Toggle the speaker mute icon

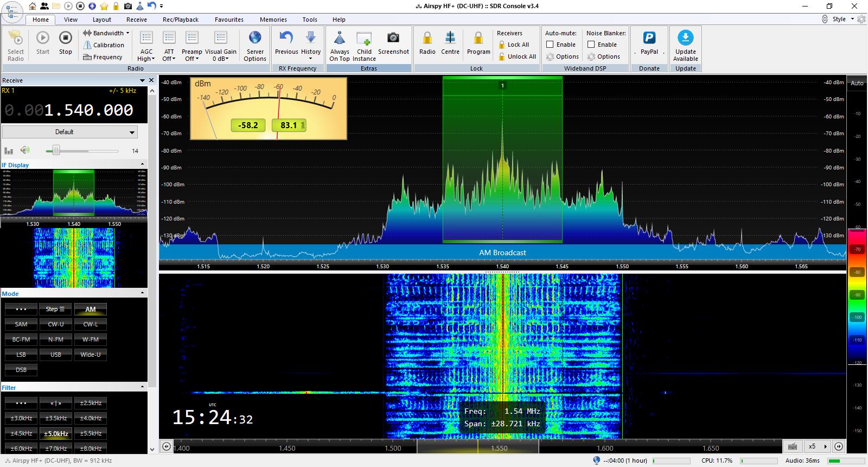(25, 150)
